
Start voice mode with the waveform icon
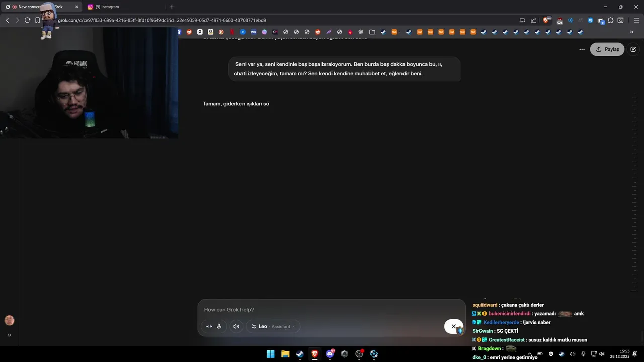[x=209, y=326]
